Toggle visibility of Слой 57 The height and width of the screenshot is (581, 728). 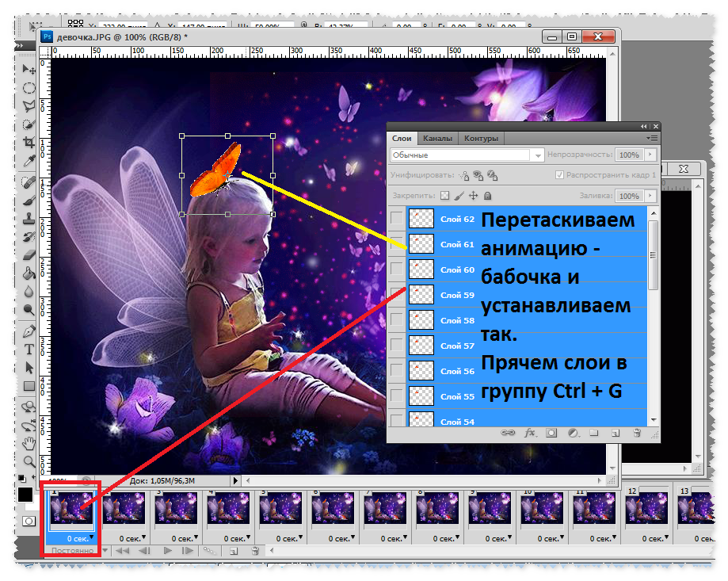click(397, 345)
